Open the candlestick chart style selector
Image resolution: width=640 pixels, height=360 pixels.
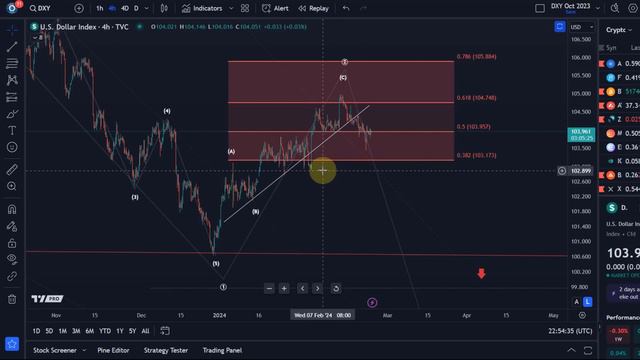pyautogui.click(x=164, y=8)
